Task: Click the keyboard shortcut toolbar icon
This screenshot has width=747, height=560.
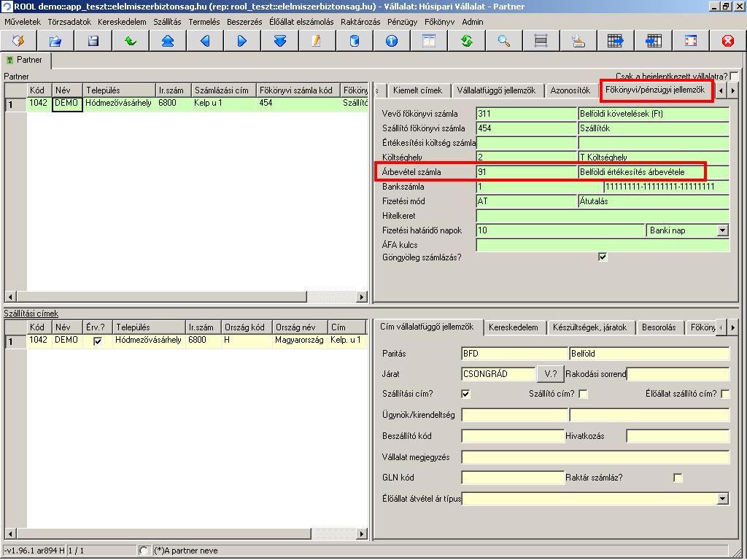Action: click(x=578, y=41)
